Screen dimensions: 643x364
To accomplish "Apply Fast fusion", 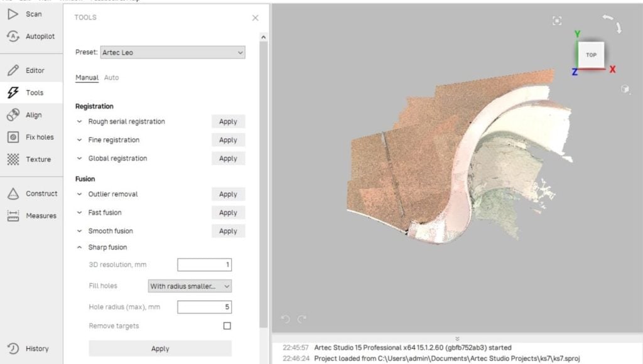I will pyautogui.click(x=228, y=213).
